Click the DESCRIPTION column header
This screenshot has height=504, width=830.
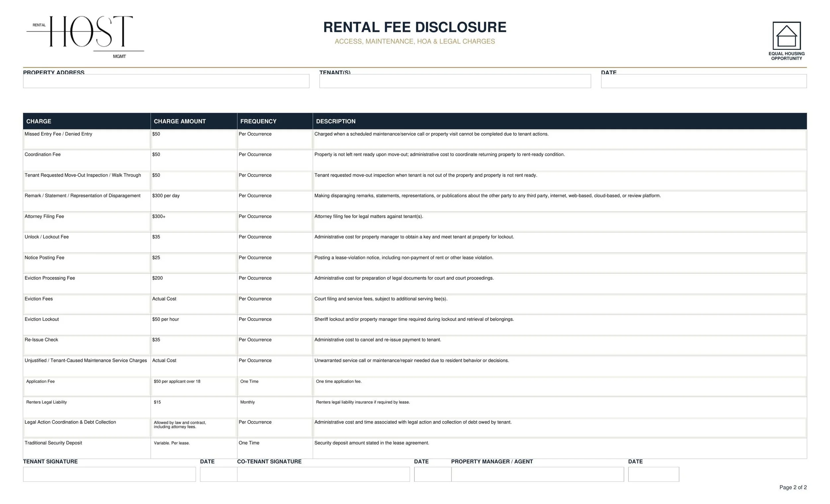click(x=560, y=121)
